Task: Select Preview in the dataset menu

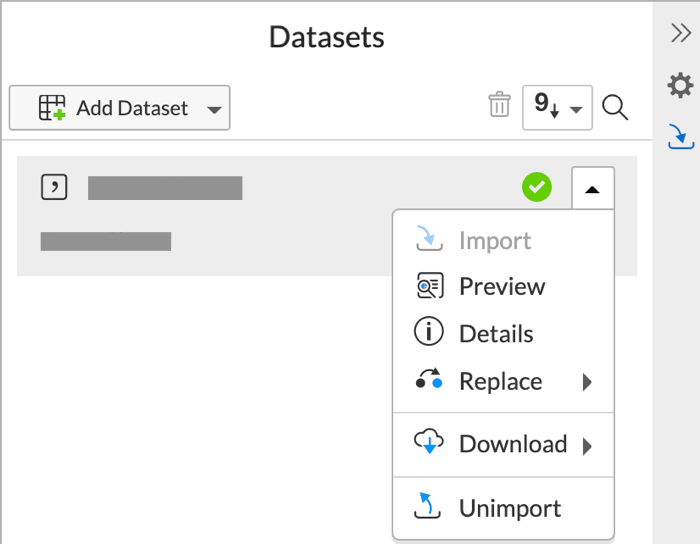Action: pyautogui.click(x=503, y=286)
